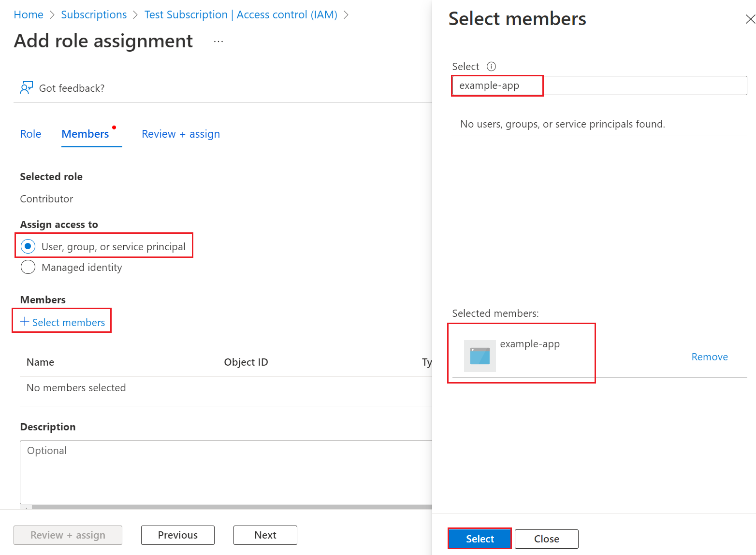
Task: Open the Subscriptions breadcrumb link
Action: point(94,14)
